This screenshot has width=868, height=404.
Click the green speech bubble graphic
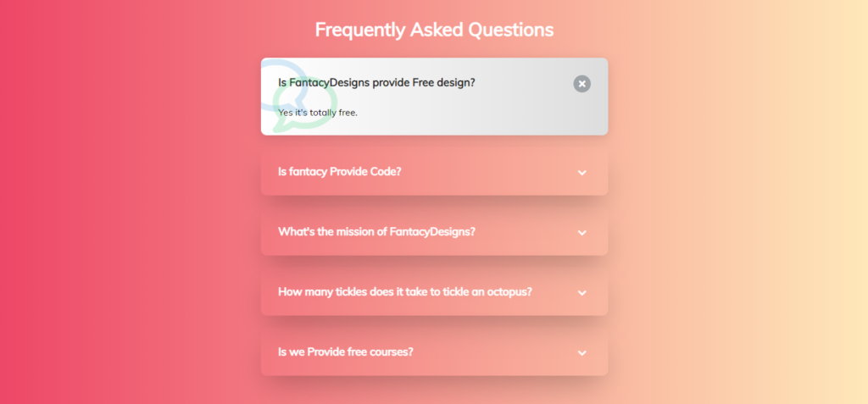point(305,104)
